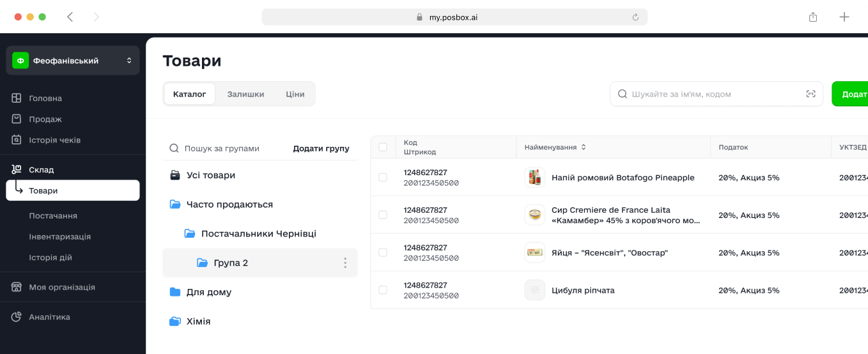Click the Продаж bag icon
This screenshot has width=868, height=354.
click(17, 119)
